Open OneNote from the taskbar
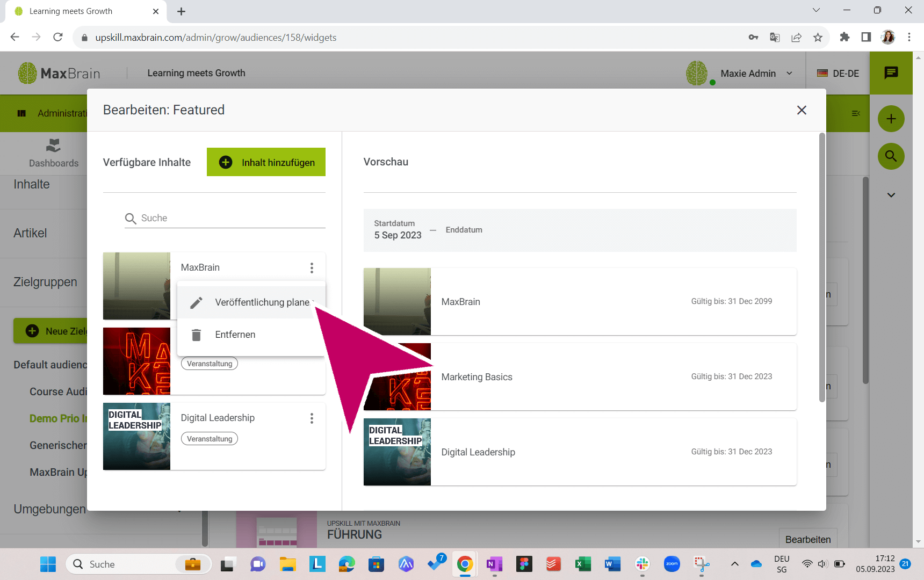The height and width of the screenshot is (580, 924). 494,564
